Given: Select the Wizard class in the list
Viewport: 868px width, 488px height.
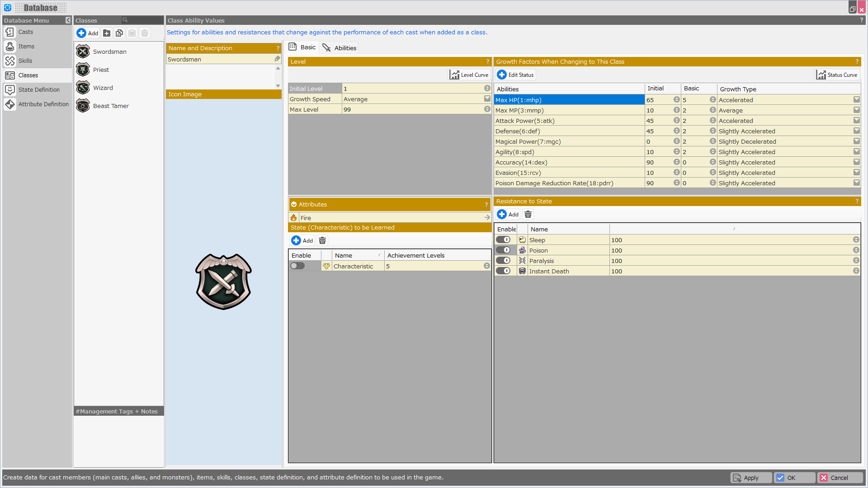Looking at the screenshot, I should click(119, 88).
